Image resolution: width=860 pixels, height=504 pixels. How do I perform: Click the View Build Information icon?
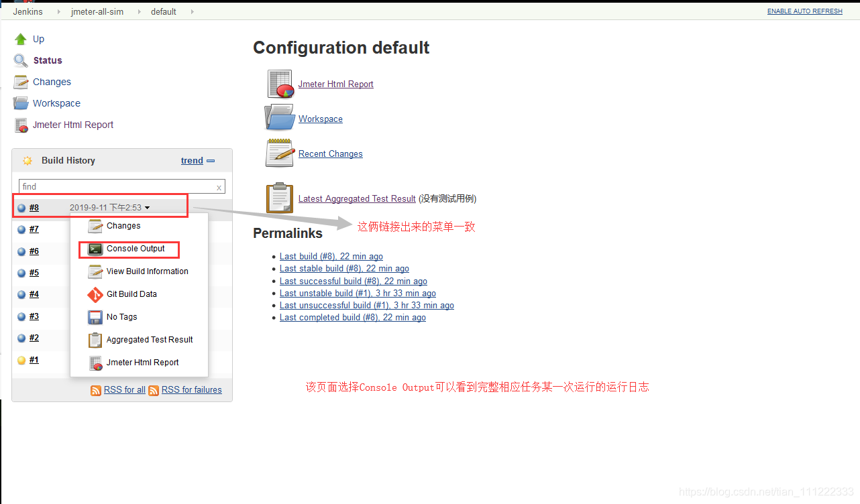[95, 271]
